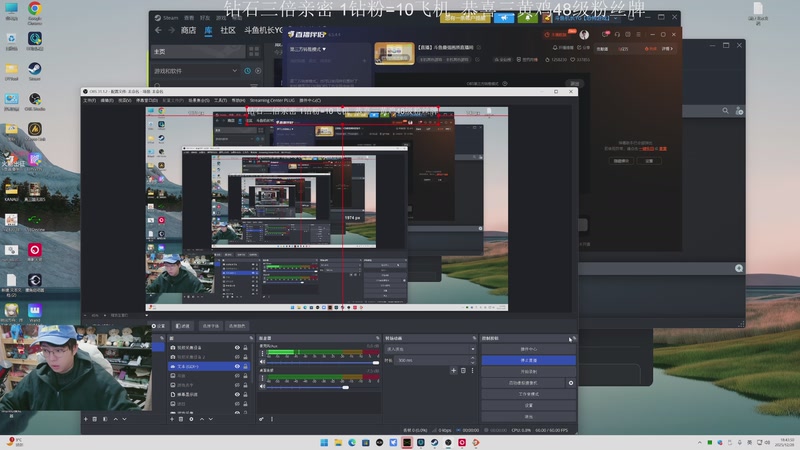The height and width of the screenshot is (450, 800).
Task: Click 开始录制 button in OBS controls
Action: pyautogui.click(x=529, y=371)
